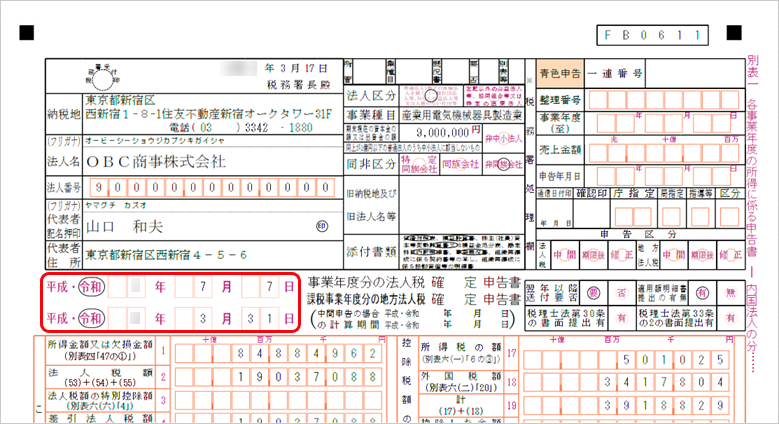Choose 平成 in the fiscal year end row
Viewport: 779px width, 424px height.
(x=57, y=318)
